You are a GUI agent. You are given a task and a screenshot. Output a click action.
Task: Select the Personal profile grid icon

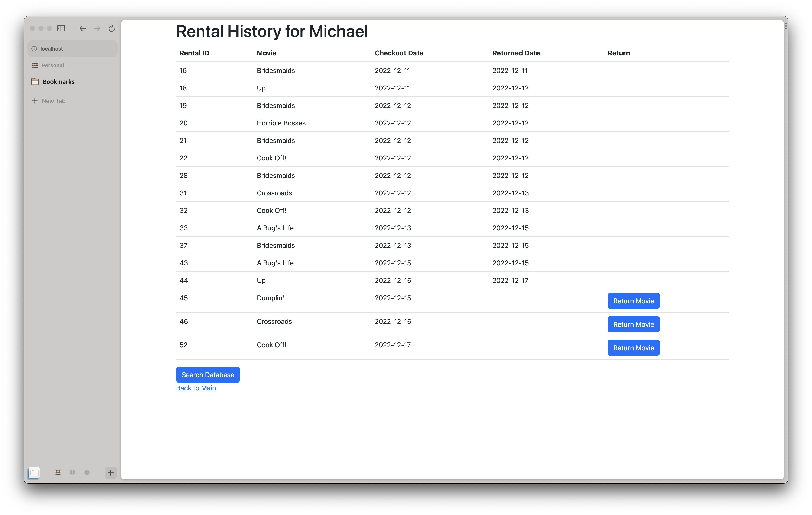coord(35,65)
